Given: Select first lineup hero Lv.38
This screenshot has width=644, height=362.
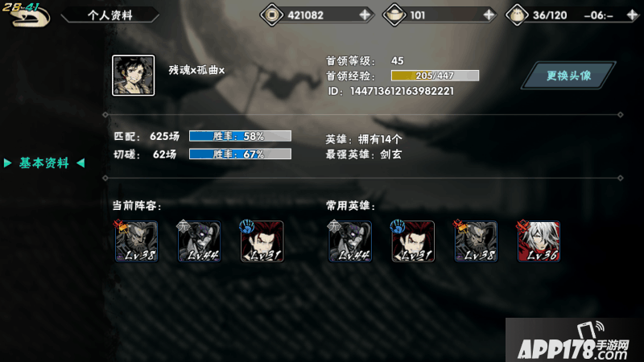Looking at the screenshot, I should [136, 241].
